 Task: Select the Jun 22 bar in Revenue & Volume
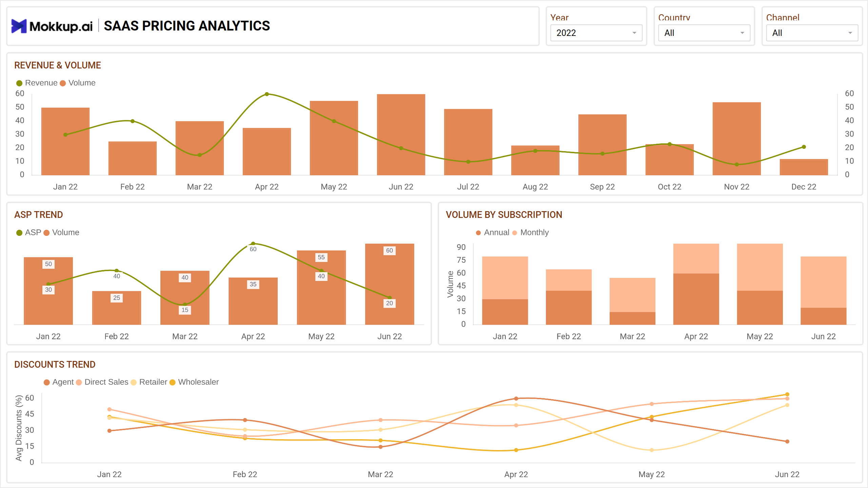coord(401,135)
